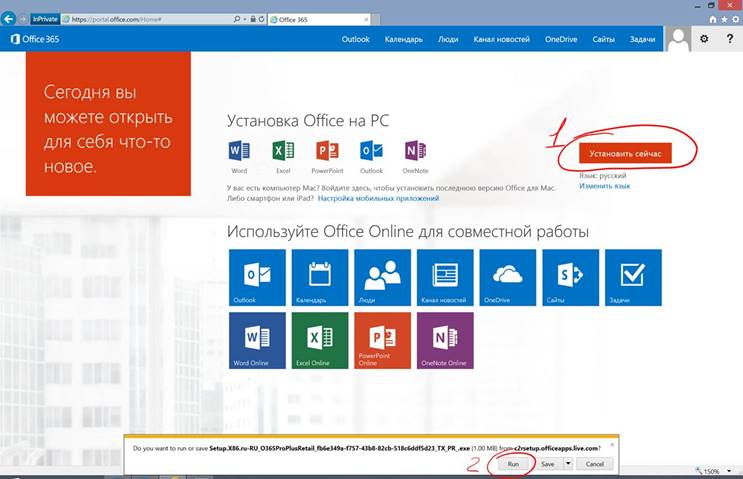Click the portal.office.com address bar
This screenshot has width=743, height=479.
(x=147, y=19)
